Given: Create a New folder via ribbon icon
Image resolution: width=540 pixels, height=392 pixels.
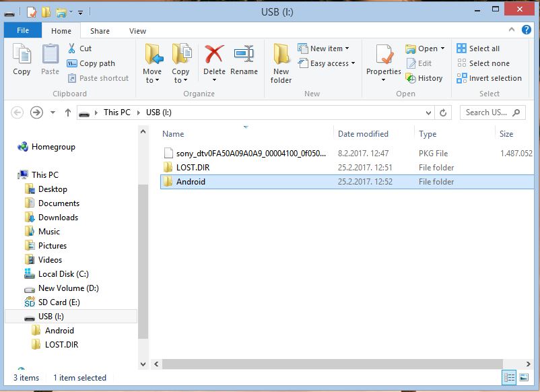Looking at the screenshot, I should click(281, 62).
